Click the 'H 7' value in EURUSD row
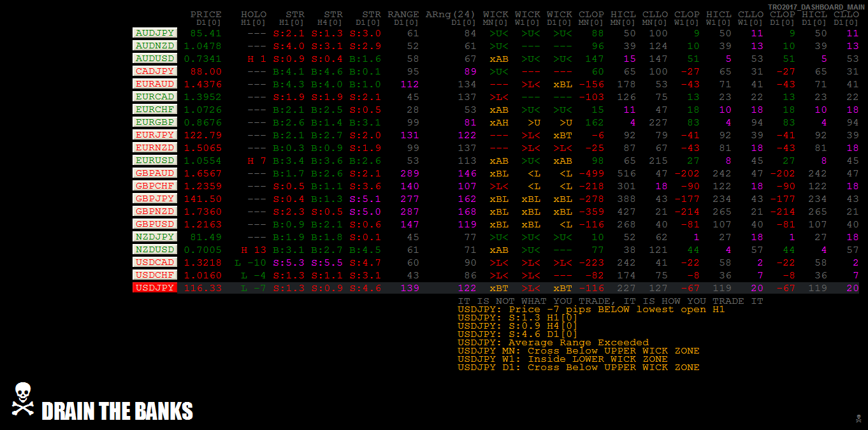 click(257, 161)
